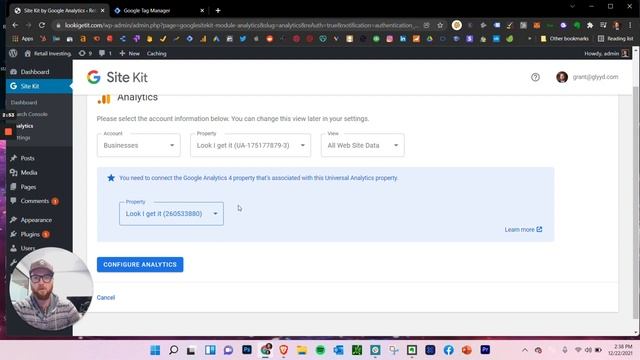Click the Cancel link

tap(106, 298)
